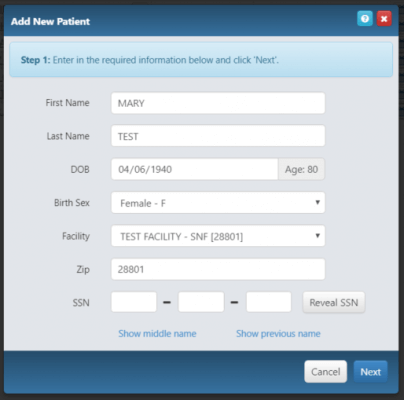Expand the Facility dropdown arrow
404x400 pixels.
pos(317,236)
